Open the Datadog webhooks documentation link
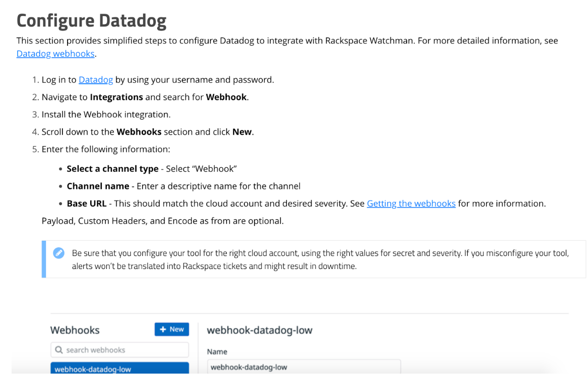 (56, 54)
